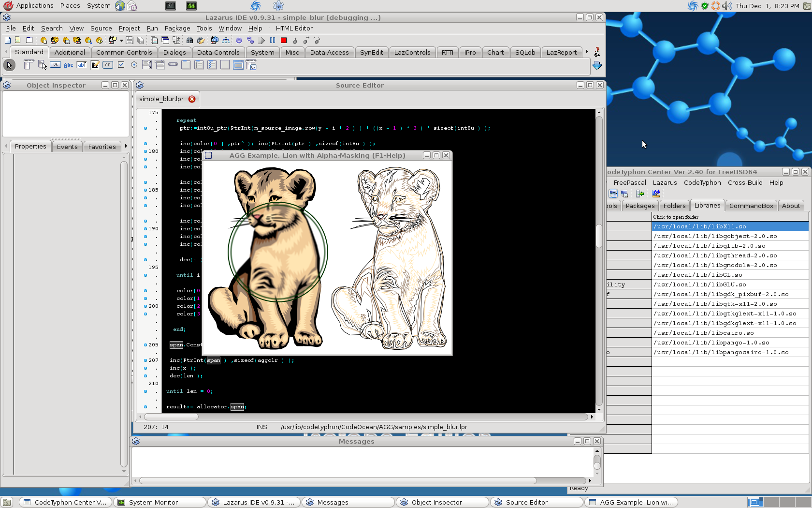The height and width of the screenshot is (508, 812).
Task: Pick the TButton Ok component
Action: click(x=55, y=65)
